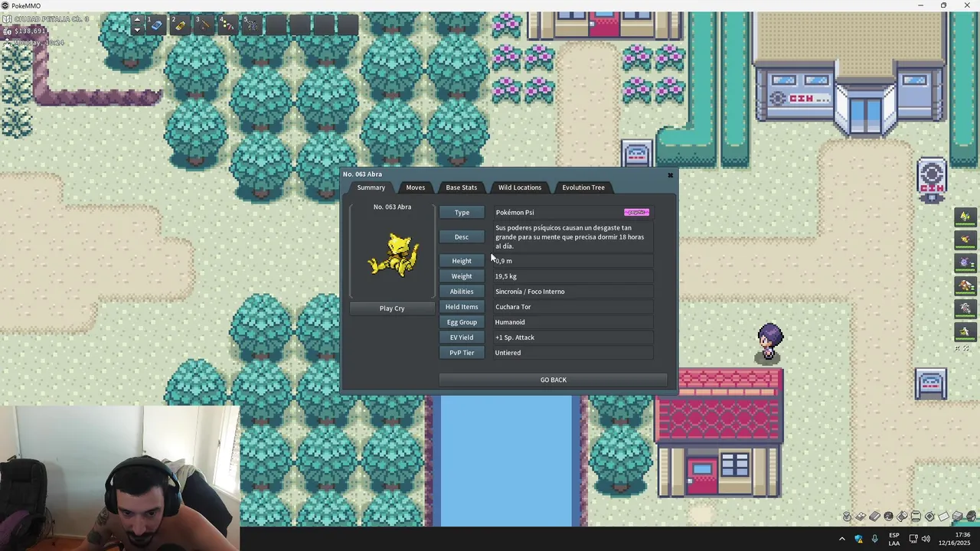Click the hotbar page down arrow
Screen dimensions: 980x551
click(x=137, y=31)
